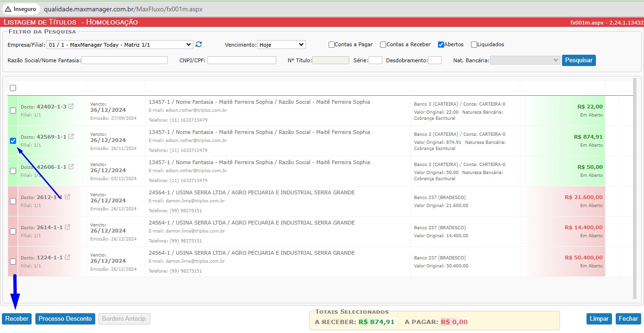Open external link icon for Docto 2612-1-1

[x=67, y=197]
